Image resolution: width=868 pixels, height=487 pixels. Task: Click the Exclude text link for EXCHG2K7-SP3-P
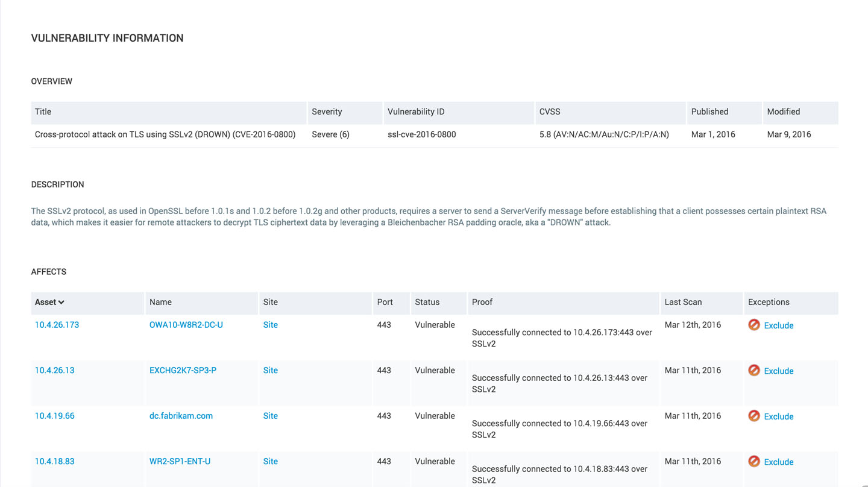tap(778, 371)
